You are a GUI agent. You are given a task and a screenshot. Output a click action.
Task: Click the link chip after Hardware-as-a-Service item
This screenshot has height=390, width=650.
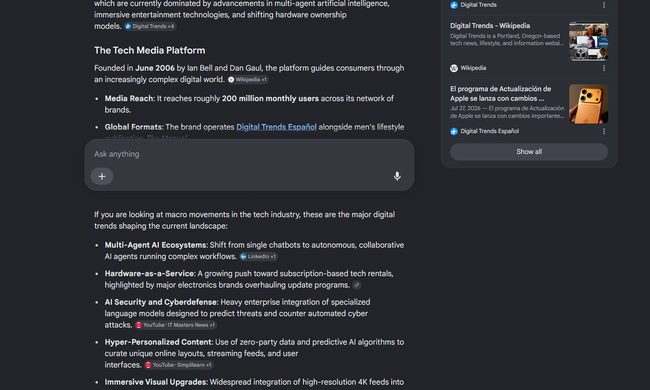click(357, 285)
